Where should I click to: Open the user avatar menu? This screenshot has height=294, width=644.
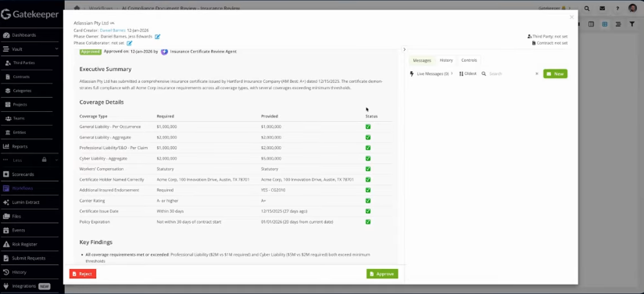pyautogui.click(x=632, y=9)
